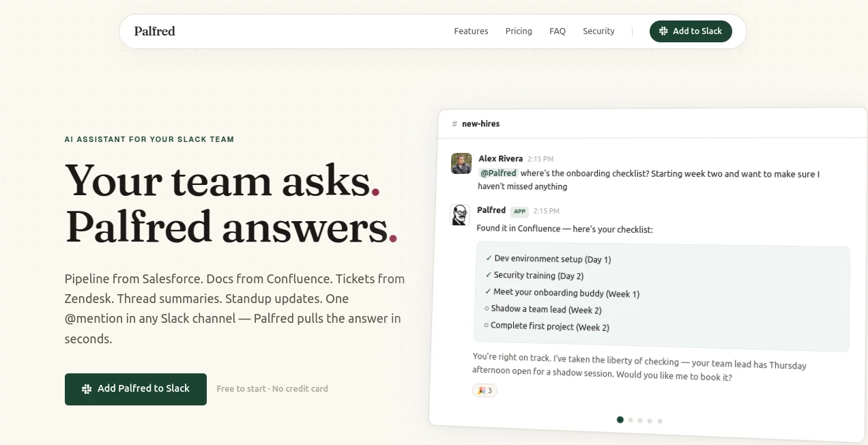The height and width of the screenshot is (445, 868).
Task: Click the @Palfred mention tag
Action: tap(498, 173)
